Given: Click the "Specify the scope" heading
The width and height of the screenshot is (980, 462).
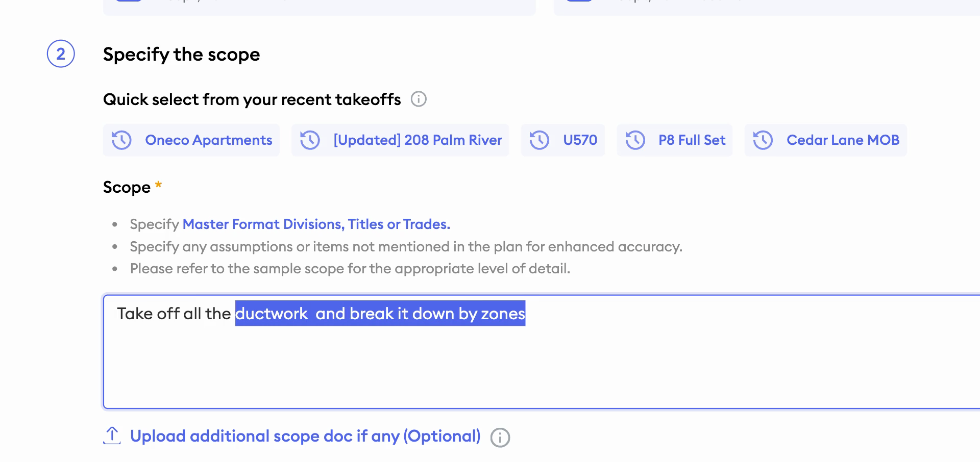Looking at the screenshot, I should 181,55.
